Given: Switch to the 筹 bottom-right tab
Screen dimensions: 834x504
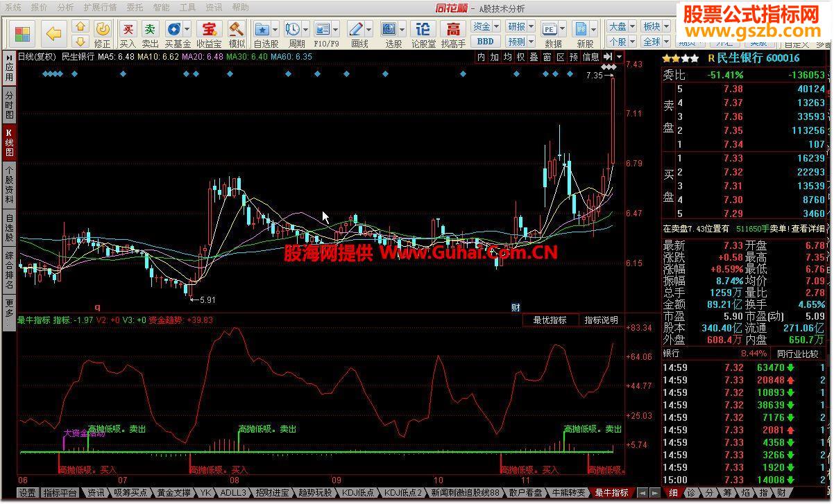Looking at the screenshot, I should pos(726,493).
